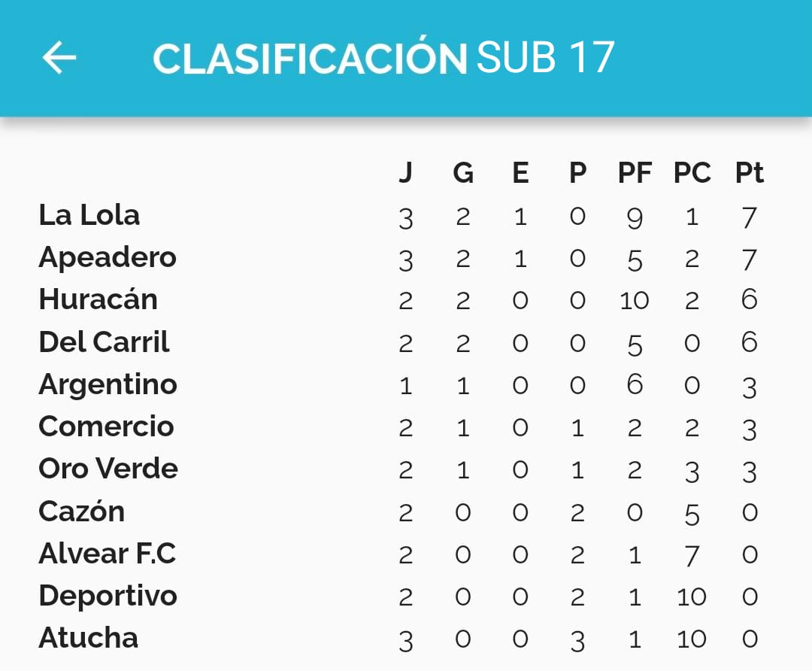This screenshot has width=812, height=671.
Task: Open Argentino team details
Action: (x=108, y=385)
